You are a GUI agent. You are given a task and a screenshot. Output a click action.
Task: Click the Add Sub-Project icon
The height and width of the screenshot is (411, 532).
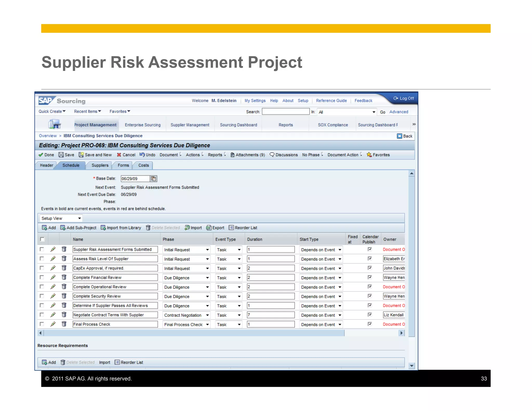coord(63,228)
